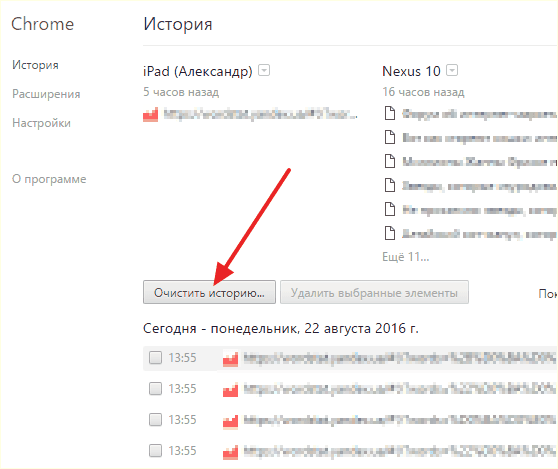Image resolution: width=558 pixels, height=469 pixels.
Task: Check the second 13:55 history entry checkbox
Action: tap(156, 389)
